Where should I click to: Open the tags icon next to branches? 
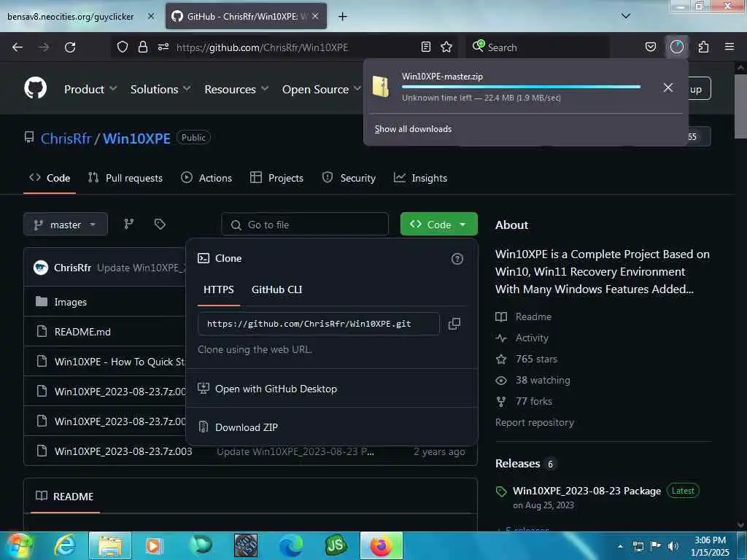pos(160,224)
